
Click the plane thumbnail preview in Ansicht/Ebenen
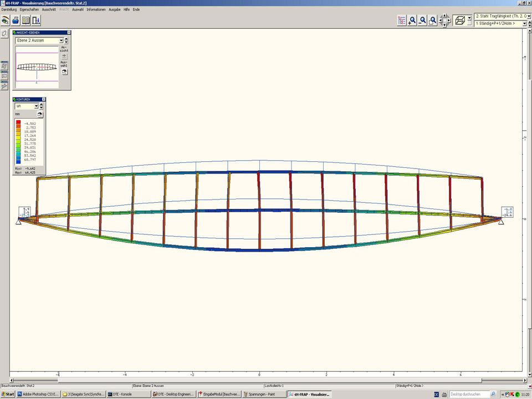point(37,68)
